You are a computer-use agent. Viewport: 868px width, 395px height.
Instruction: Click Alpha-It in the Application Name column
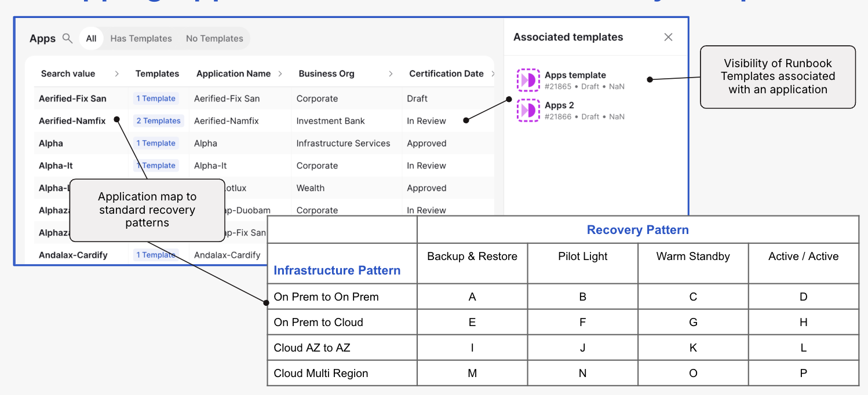(x=210, y=166)
